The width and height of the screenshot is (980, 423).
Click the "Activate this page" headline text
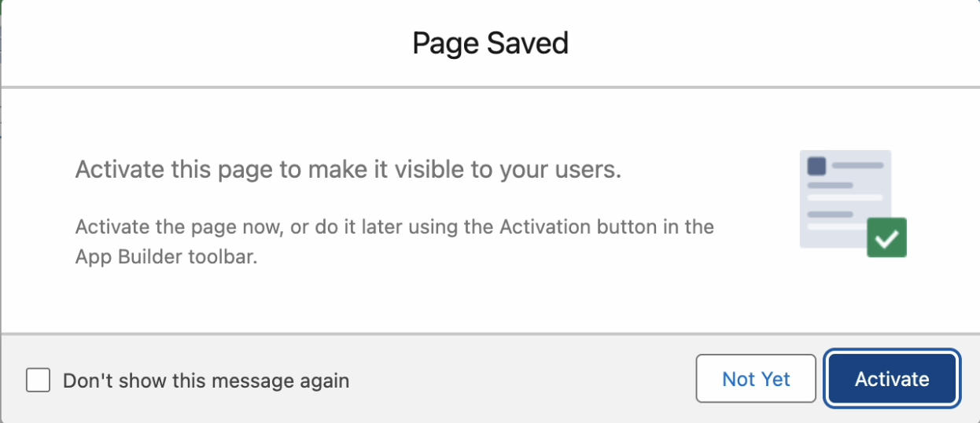348,170
